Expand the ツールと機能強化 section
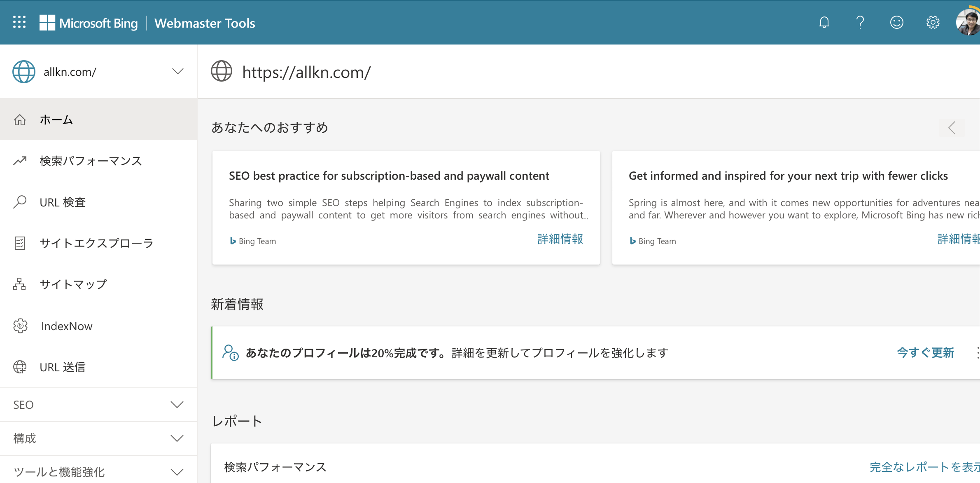This screenshot has height=483, width=980. (98, 472)
